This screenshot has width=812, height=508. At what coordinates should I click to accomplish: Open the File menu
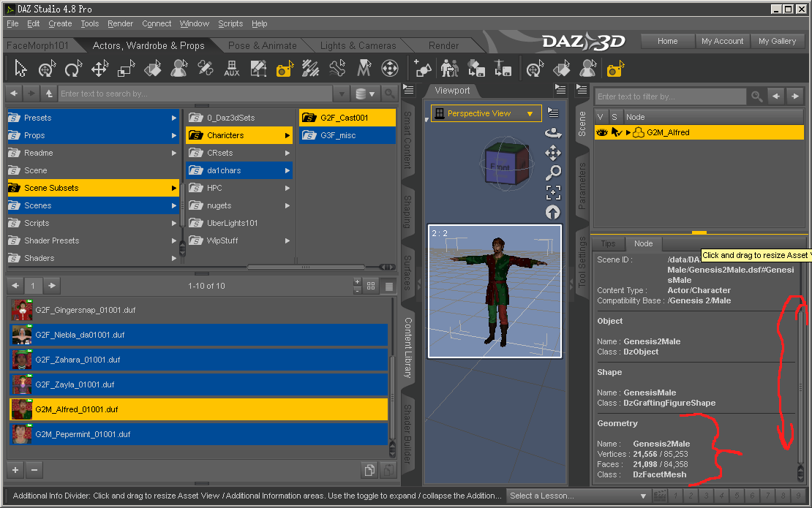coord(12,24)
